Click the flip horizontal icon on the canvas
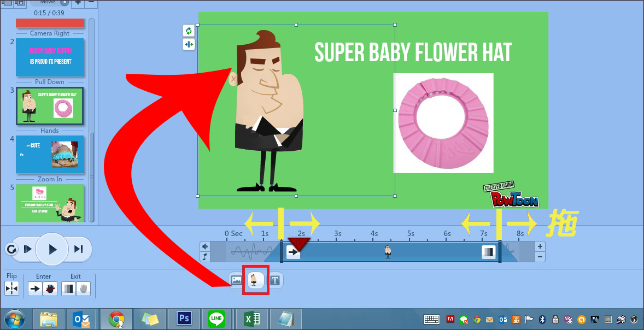This screenshot has width=644, height=330. coord(189,44)
